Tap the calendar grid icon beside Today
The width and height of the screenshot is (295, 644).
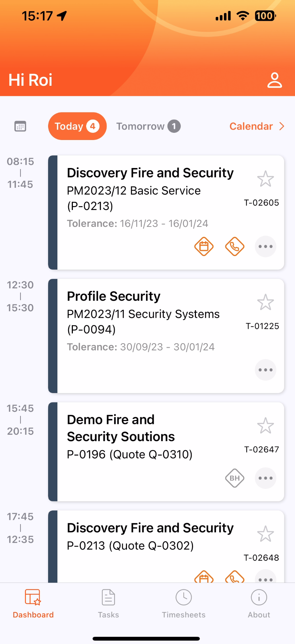point(20,126)
